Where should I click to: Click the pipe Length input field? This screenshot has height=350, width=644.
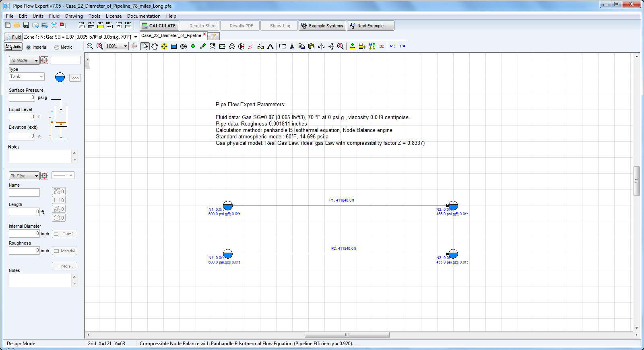pos(24,212)
